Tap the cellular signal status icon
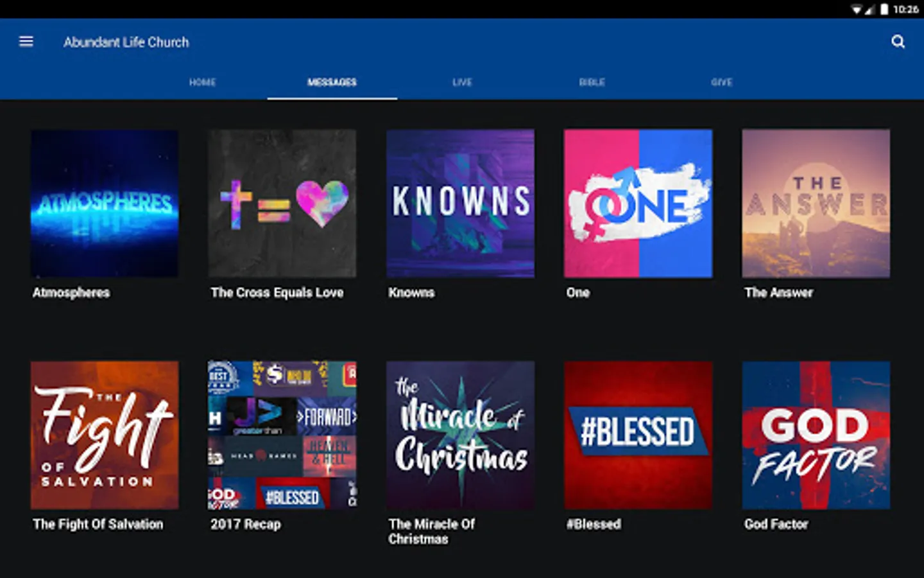Screen dimensions: 924x578 pyautogui.click(x=869, y=9)
